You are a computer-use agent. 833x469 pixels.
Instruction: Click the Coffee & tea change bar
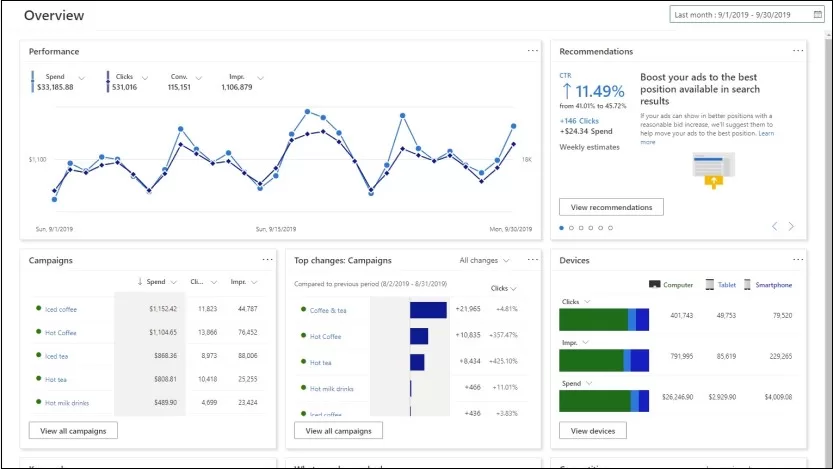pyautogui.click(x=428, y=310)
